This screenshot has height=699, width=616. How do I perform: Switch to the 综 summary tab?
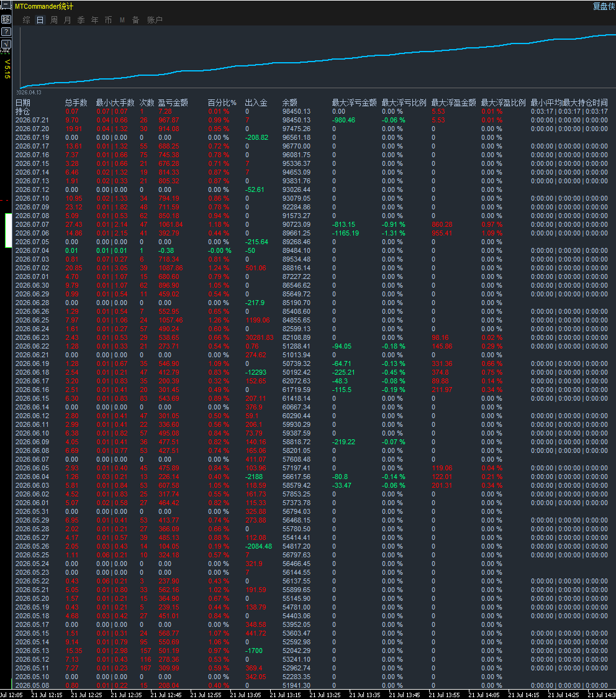26,20
